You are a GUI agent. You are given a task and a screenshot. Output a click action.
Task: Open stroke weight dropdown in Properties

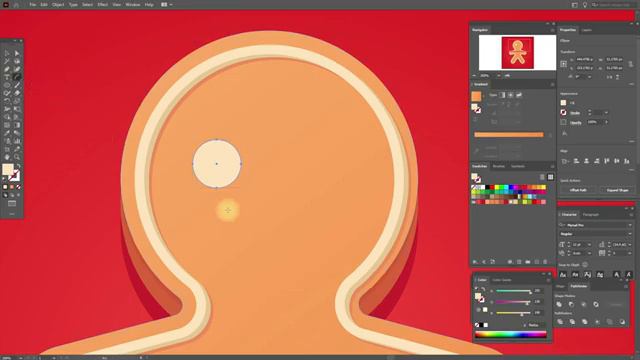(x=606, y=113)
